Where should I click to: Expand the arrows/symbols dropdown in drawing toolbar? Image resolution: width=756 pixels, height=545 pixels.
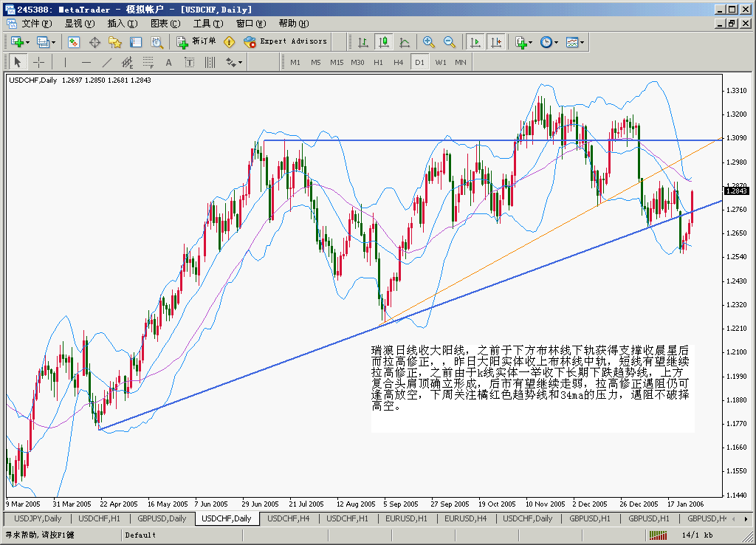tap(234, 63)
